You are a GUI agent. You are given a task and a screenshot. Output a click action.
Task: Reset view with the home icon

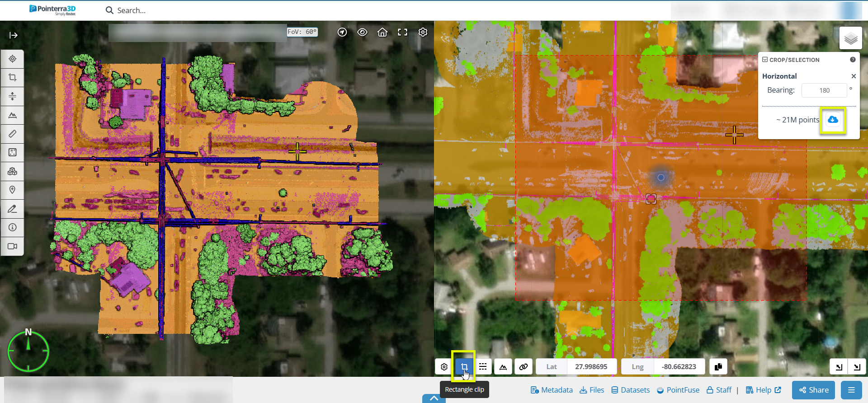(x=382, y=32)
